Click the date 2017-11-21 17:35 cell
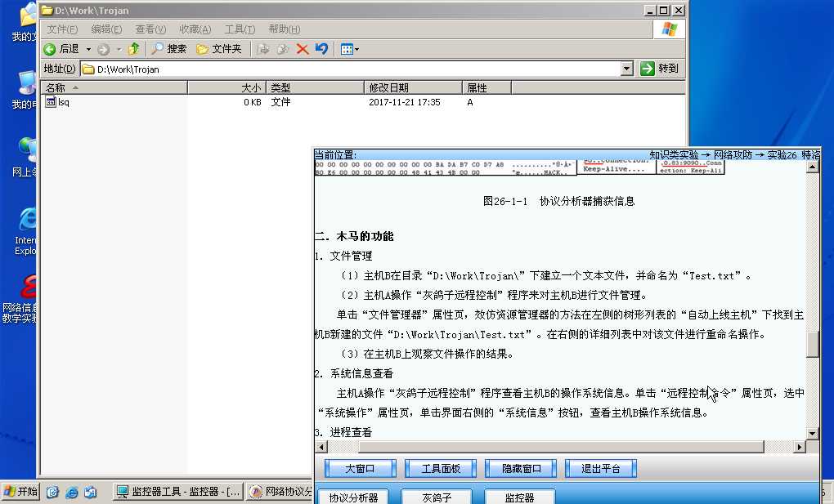Viewport: 834px width, 504px height. click(404, 102)
